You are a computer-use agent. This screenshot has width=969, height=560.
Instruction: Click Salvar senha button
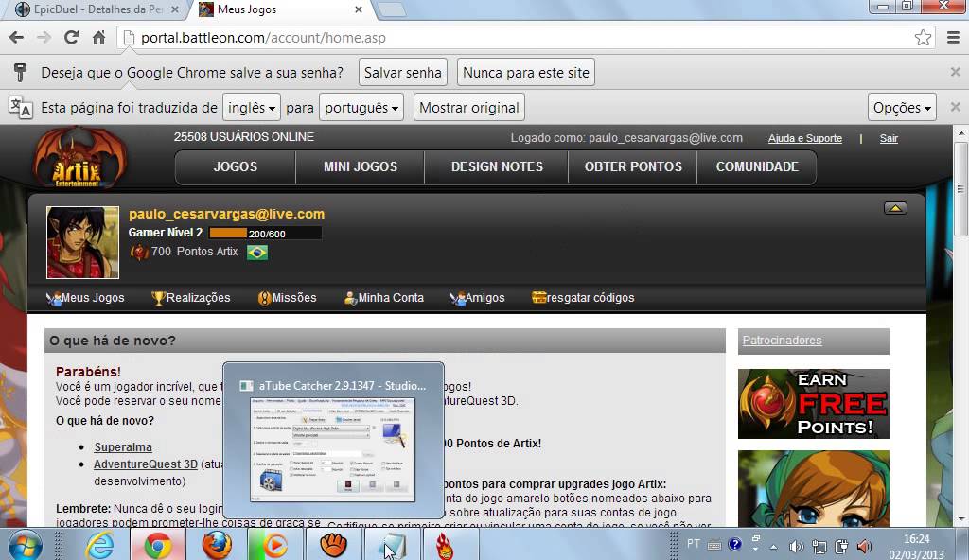pyautogui.click(x=403, y=72)
